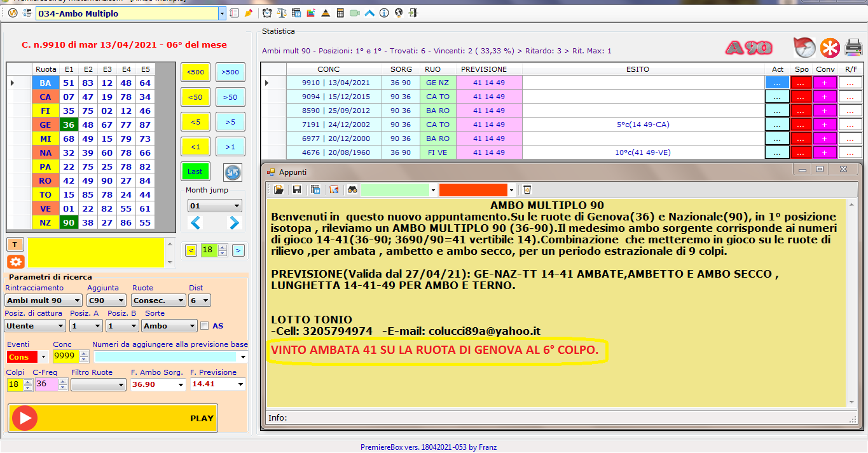
Task: Open the Dist dropdown showing 6
Action: tap(200, 301)
